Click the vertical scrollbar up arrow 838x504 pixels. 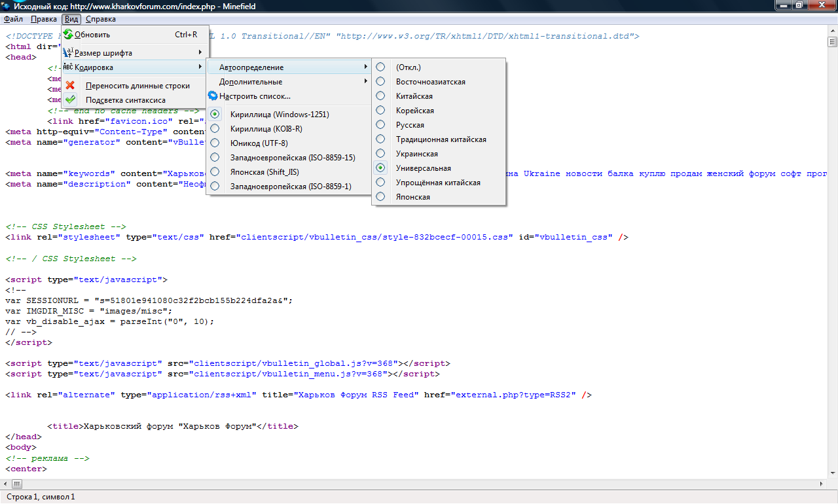(x=833, y=30)
